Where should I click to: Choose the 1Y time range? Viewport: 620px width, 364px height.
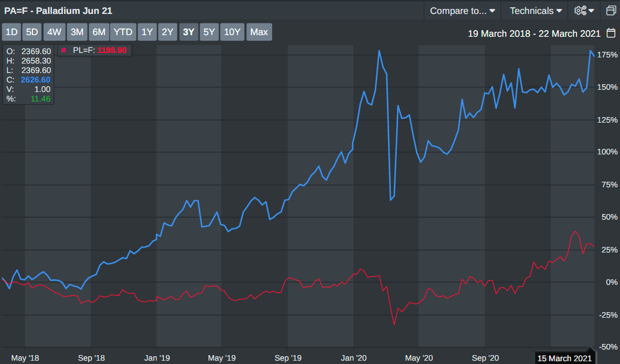[x=147, y=32]
